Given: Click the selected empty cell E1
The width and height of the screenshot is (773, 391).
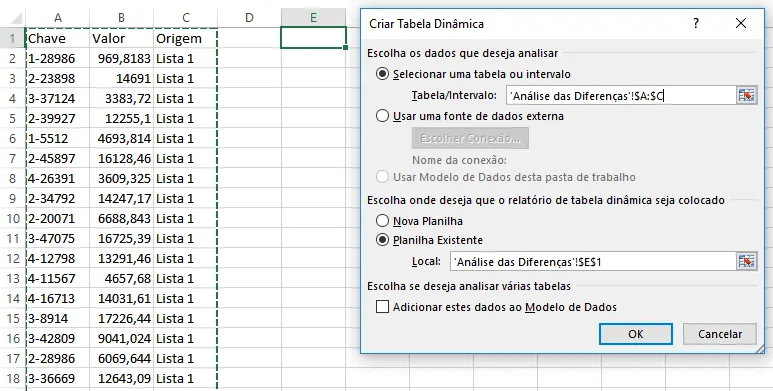Looking at the screenshot, I should click(313, 38).
